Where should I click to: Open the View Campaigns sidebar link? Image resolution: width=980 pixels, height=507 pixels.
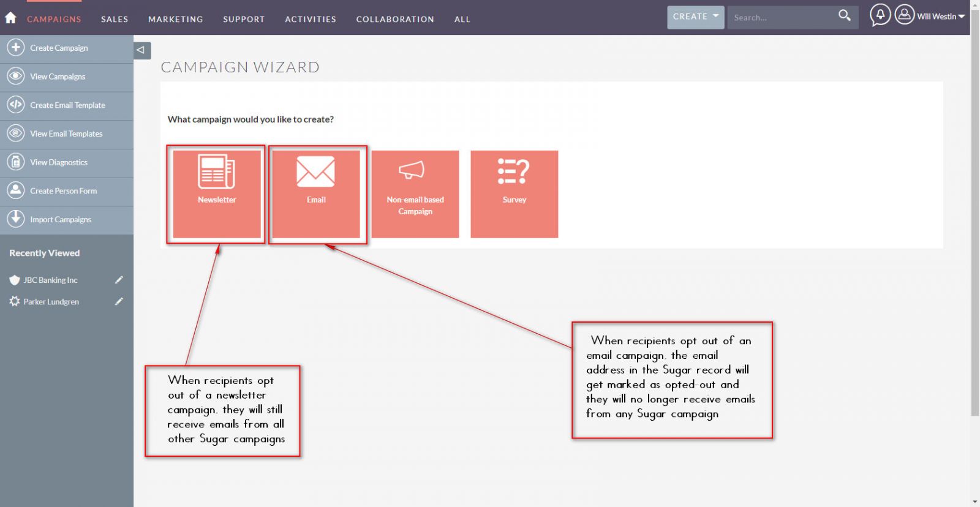(58, 77)
